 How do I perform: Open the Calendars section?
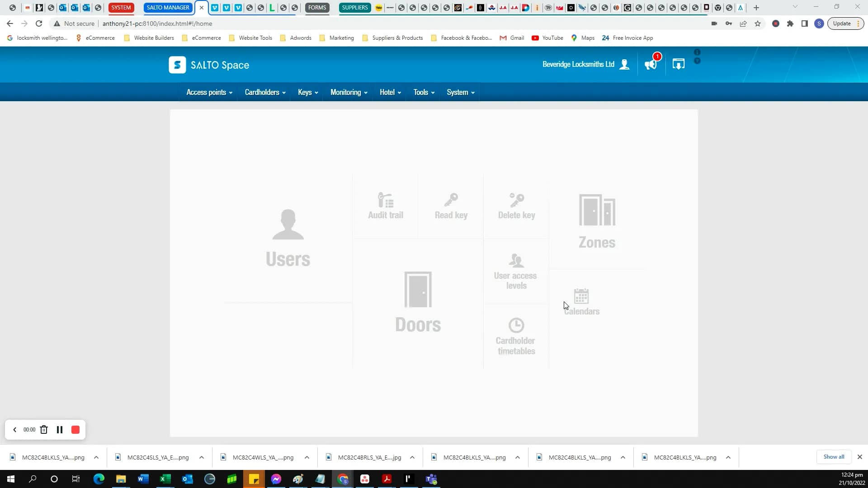582,300
